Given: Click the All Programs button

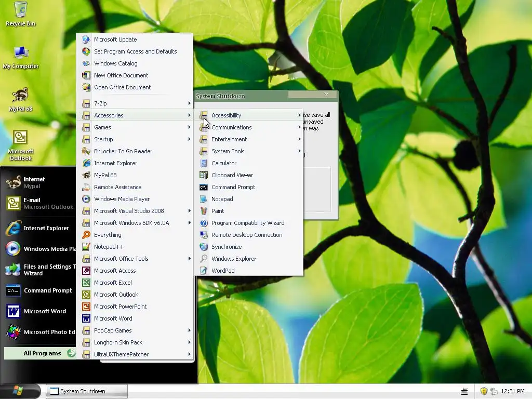Looking at the screenshot, I should coord(40,353).
